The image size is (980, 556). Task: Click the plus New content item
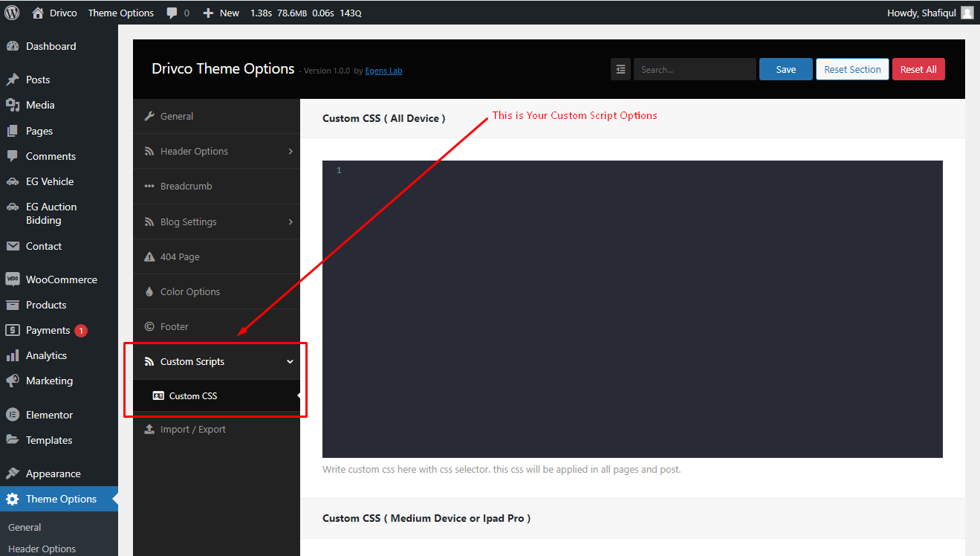[221, 13]
